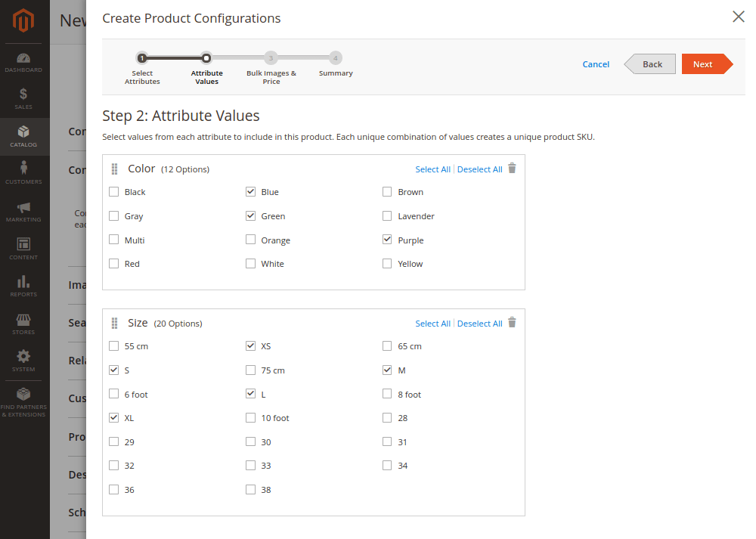The height and width of the screenshot is (539, 756).
Task: Uncheck the S size checkbox
Action: click(114, 370)
